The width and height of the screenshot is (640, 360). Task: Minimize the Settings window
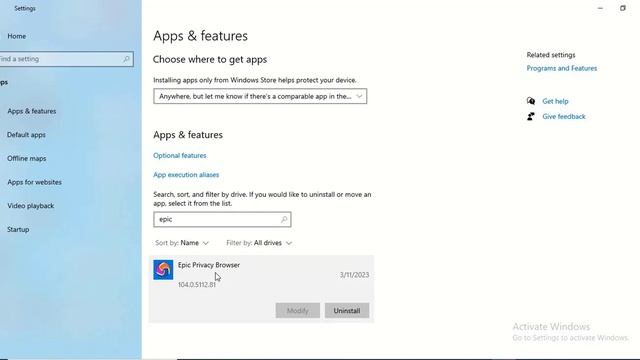click(600, 8)
